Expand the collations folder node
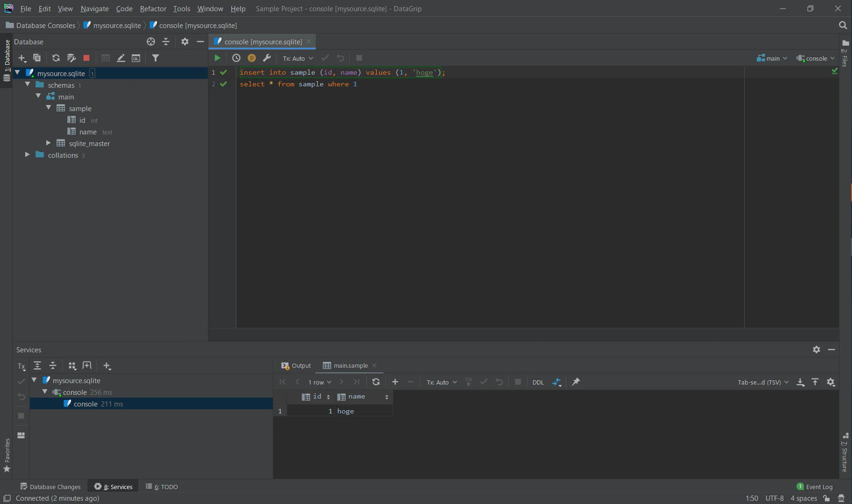The height and width of the screenshot is (504, 852). click(x=27, y=154)
